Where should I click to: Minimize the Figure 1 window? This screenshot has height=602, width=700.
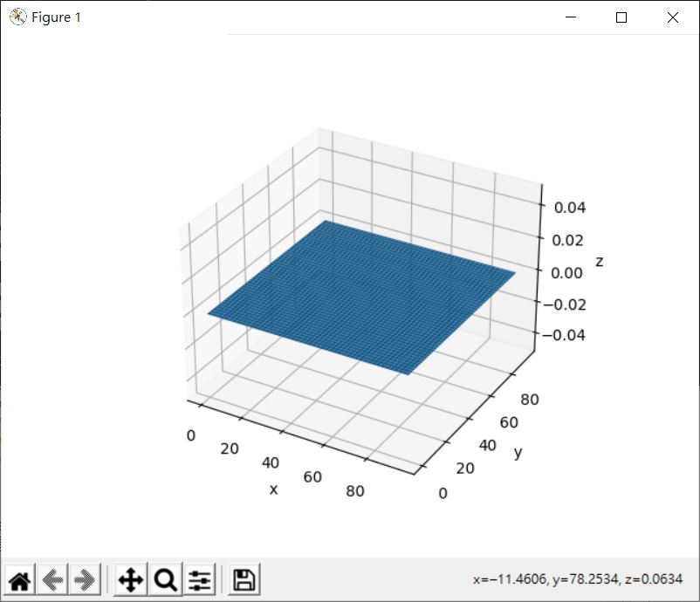pos(572,17)
